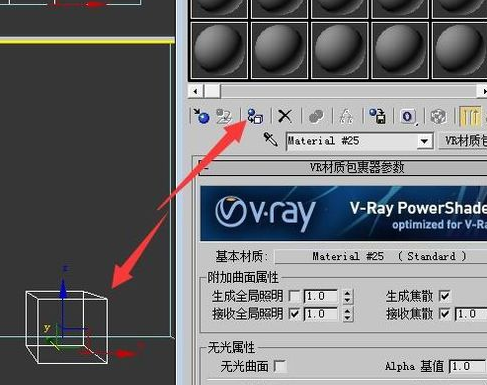487x385 pixels.
Task: Disable 接收全局照明 checkbox
Action: click(x=294, y=314)
